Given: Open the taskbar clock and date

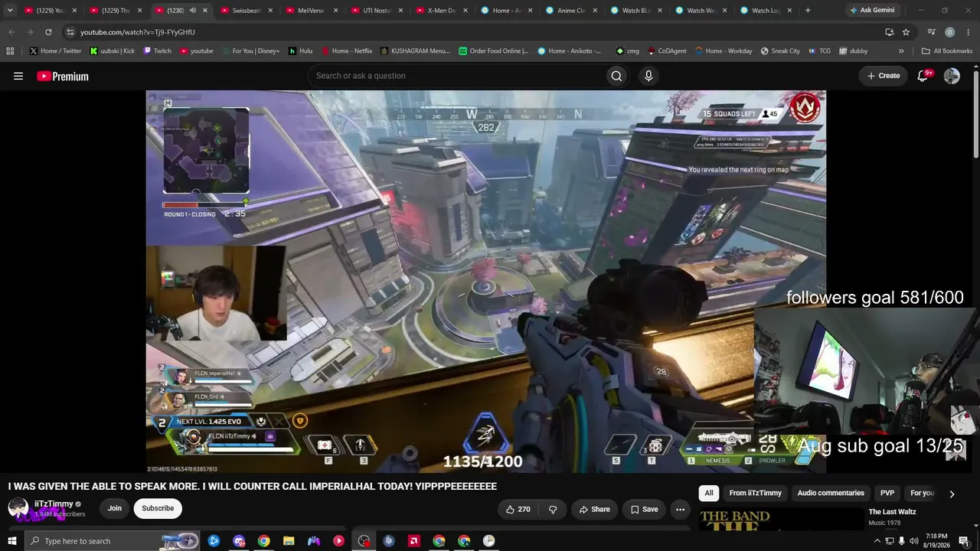Looking at the screenshot, I should (936, 541).
